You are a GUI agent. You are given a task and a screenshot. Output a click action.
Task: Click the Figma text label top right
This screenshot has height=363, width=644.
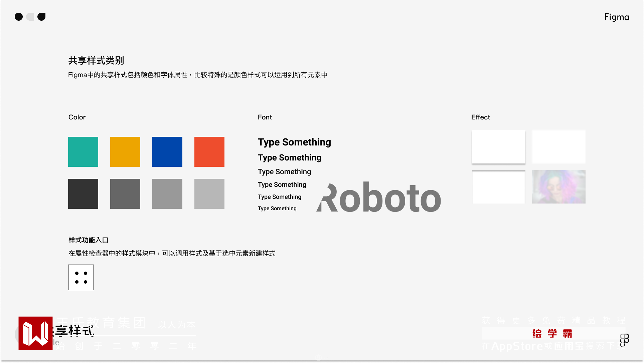(617, 17)
